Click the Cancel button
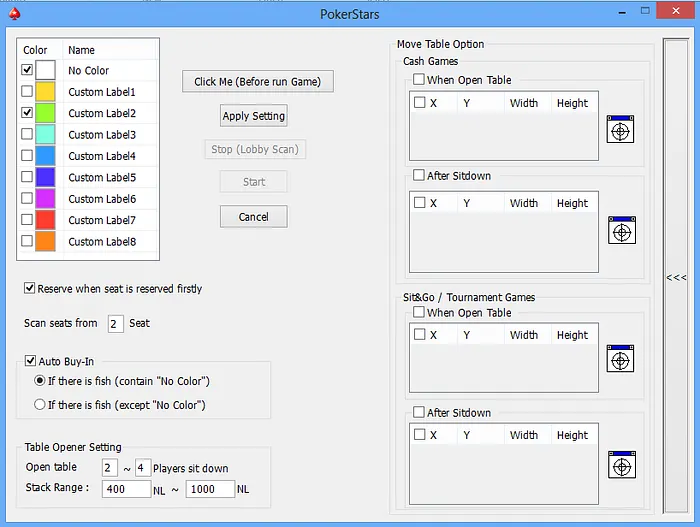 (254, 216)
